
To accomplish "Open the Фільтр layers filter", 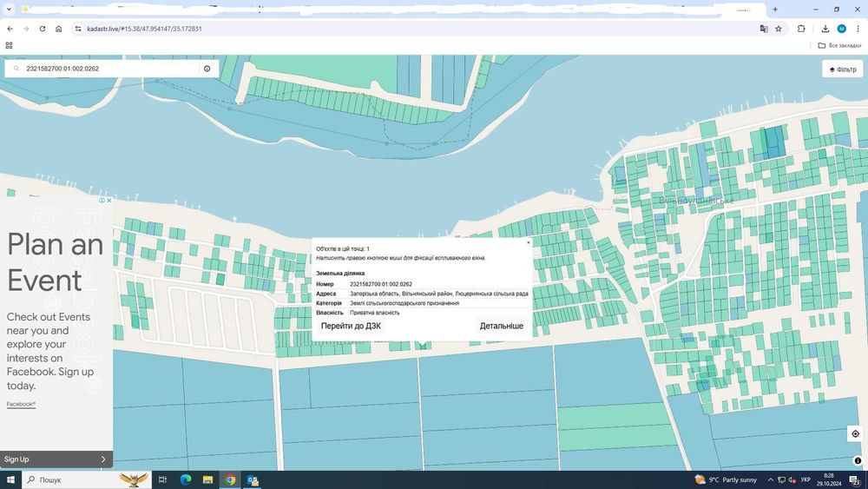I will (842, 69).
